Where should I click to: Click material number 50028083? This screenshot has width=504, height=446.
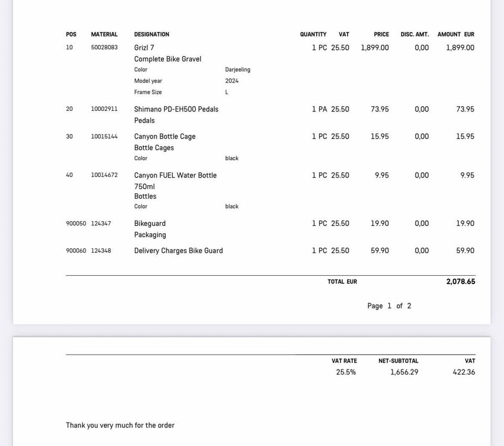pos(104,47)
